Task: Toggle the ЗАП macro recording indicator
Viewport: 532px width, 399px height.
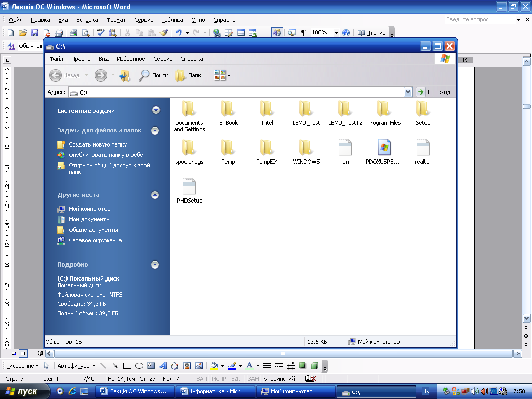Action: [202, 379]
